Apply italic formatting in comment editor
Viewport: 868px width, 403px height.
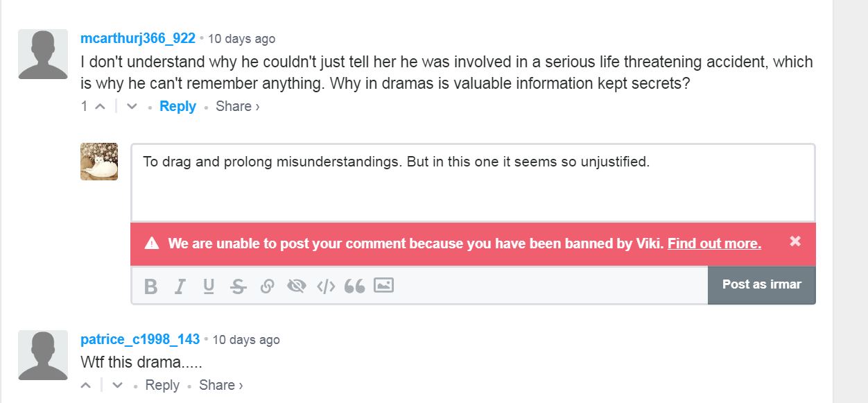180,286
